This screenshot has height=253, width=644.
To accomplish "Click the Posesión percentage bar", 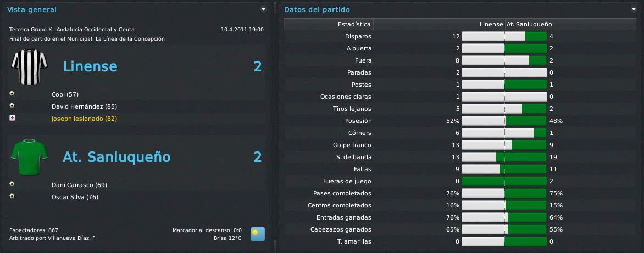I will click(504, 121).
